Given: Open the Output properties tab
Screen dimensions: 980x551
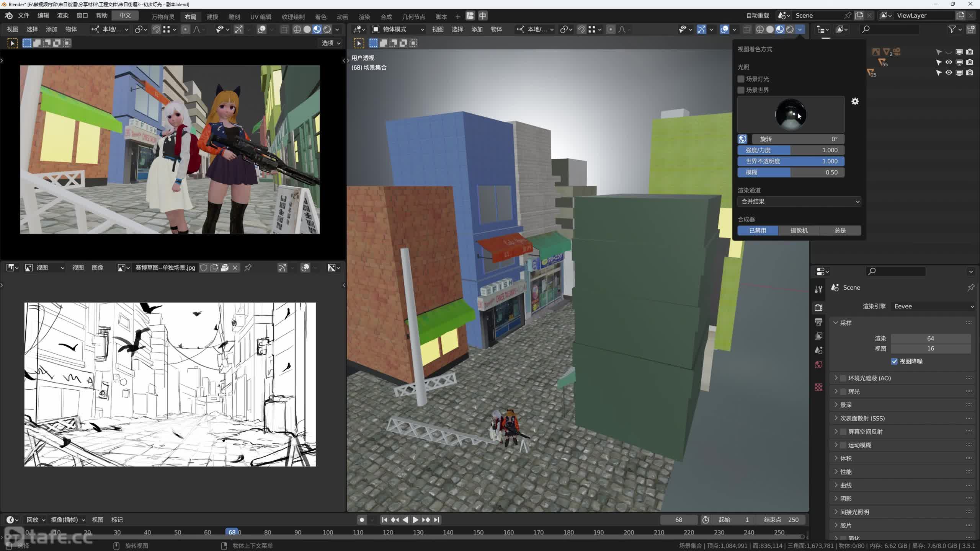Looking at the screenshot, I should click(818, 322).
